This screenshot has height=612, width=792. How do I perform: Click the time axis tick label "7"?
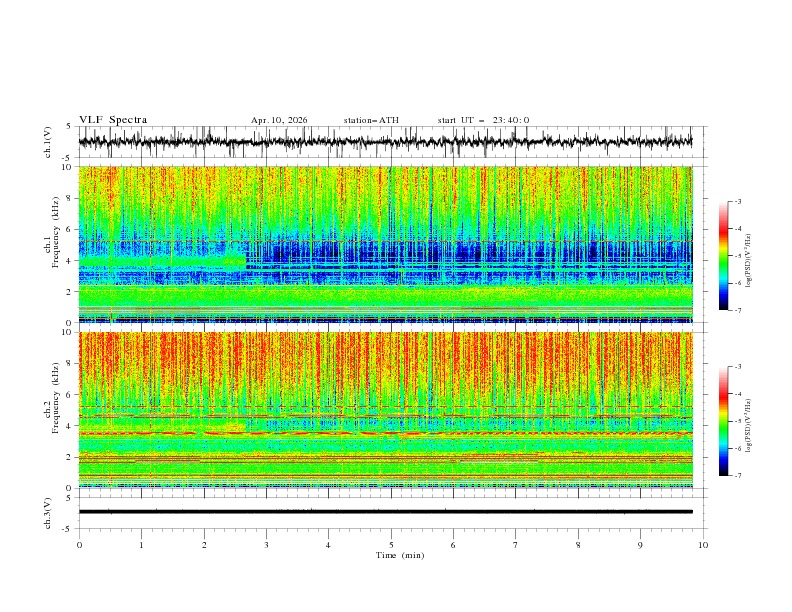click(516, 545)
